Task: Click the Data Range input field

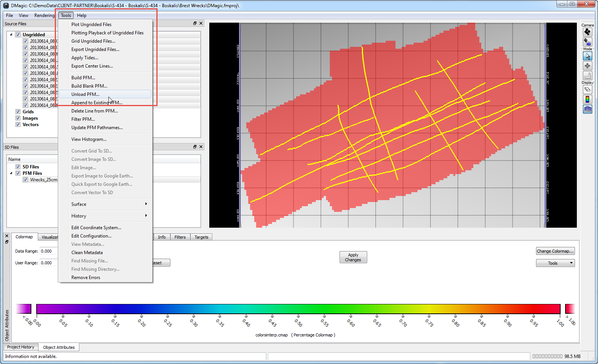Action: pyautogui.click(x=49, y=251)
